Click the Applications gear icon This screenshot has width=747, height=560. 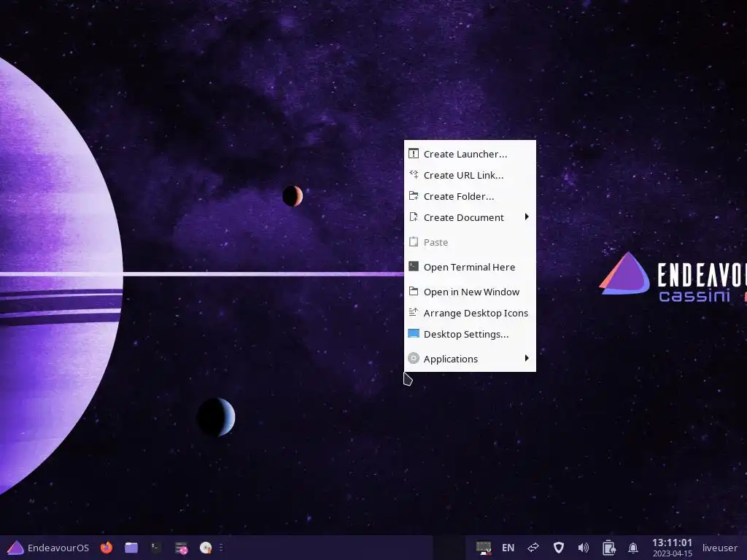[414, 358]
